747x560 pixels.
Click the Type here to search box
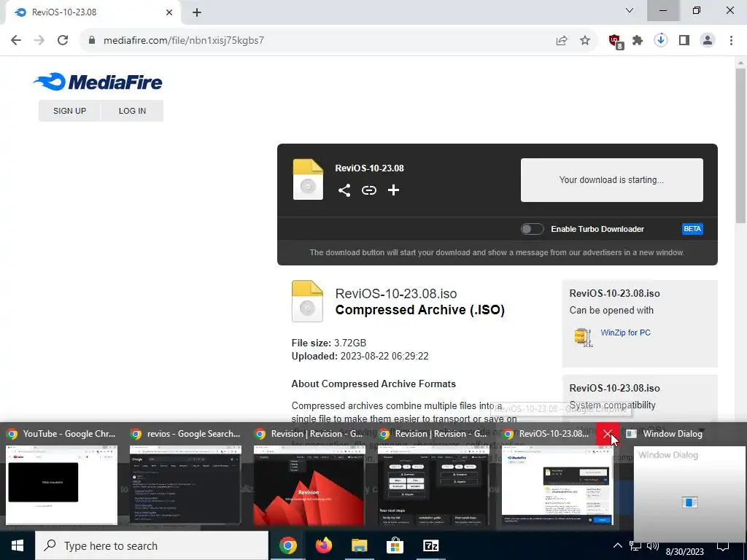[x=152, y=545]
